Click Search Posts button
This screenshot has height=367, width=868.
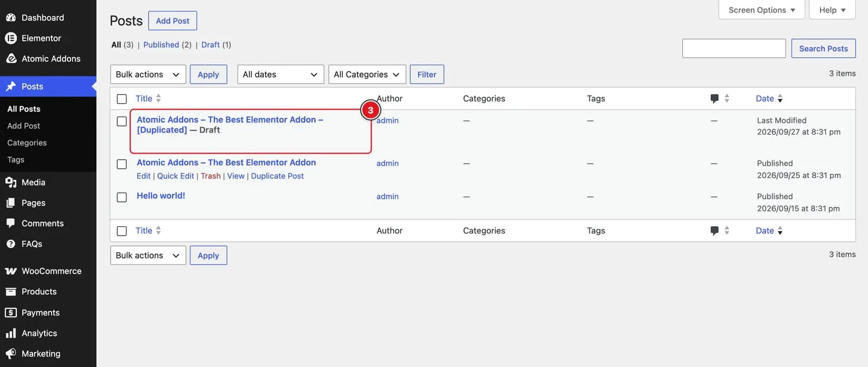point(824,48)
